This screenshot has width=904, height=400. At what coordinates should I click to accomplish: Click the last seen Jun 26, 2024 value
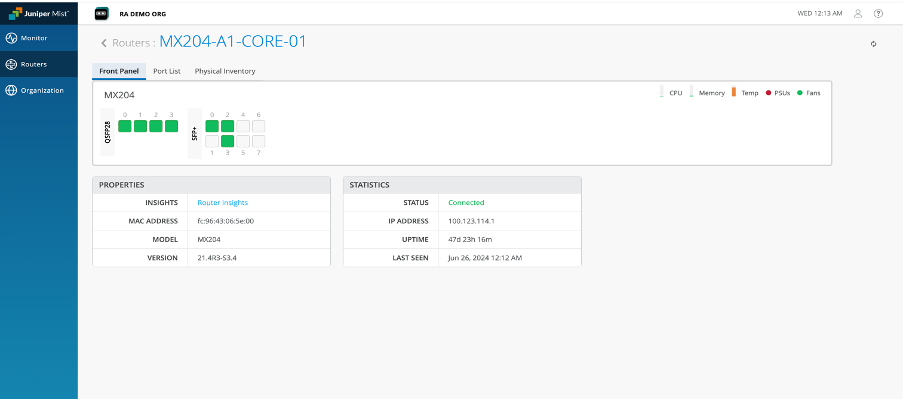[485, 258]
